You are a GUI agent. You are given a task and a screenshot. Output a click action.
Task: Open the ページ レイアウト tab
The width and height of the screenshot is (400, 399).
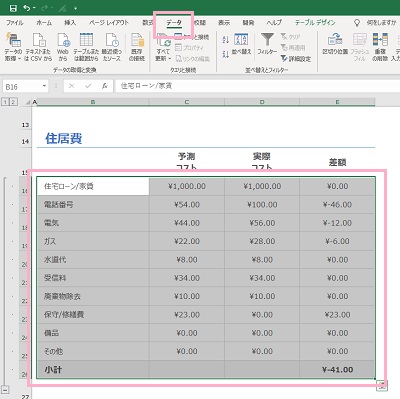coord(109,23)
